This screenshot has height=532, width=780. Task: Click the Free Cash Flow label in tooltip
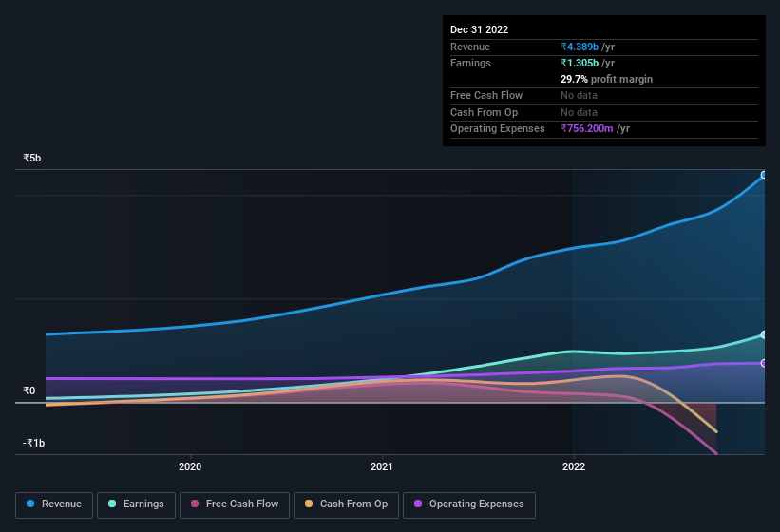[x=486, y=95]
